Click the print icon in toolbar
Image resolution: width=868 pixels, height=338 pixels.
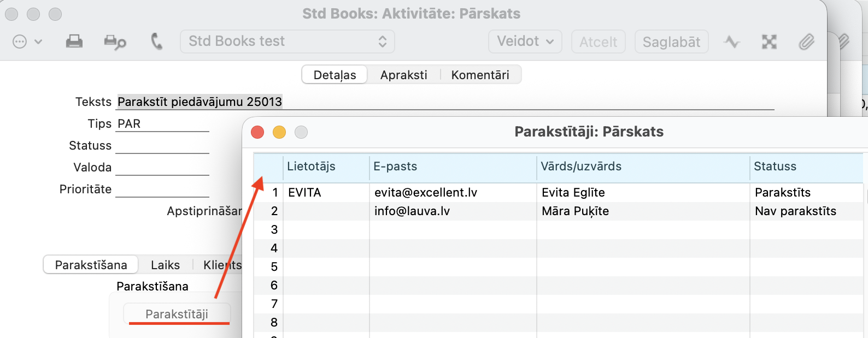tap(74, 41)
